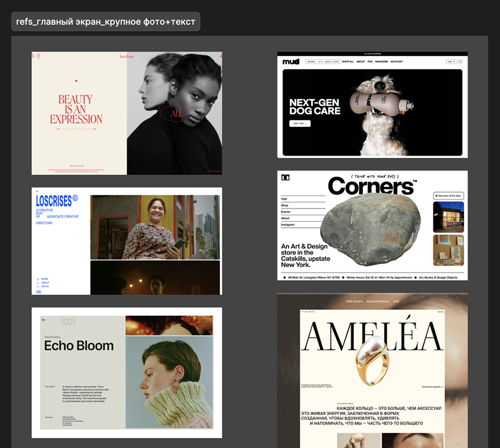Click the round icon beside the mud bag button
This screenshot has height=448, width=500.
click(x=460, y=61)
